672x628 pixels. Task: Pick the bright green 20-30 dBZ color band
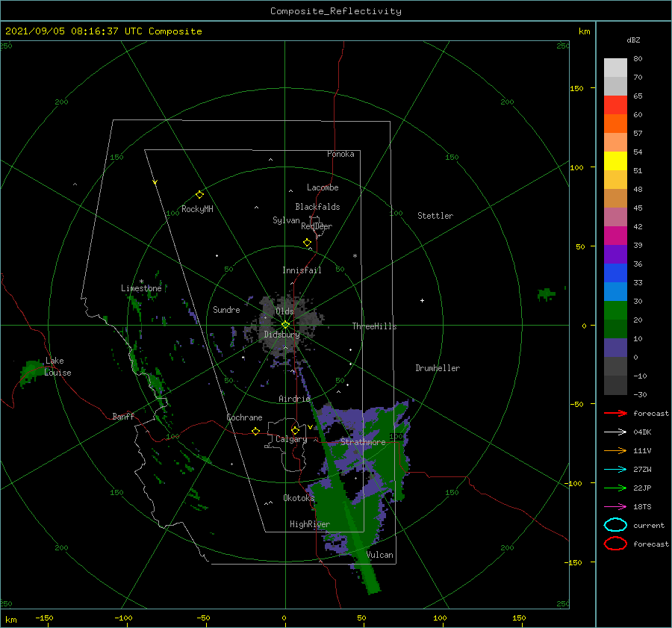[x=615, y=311]
